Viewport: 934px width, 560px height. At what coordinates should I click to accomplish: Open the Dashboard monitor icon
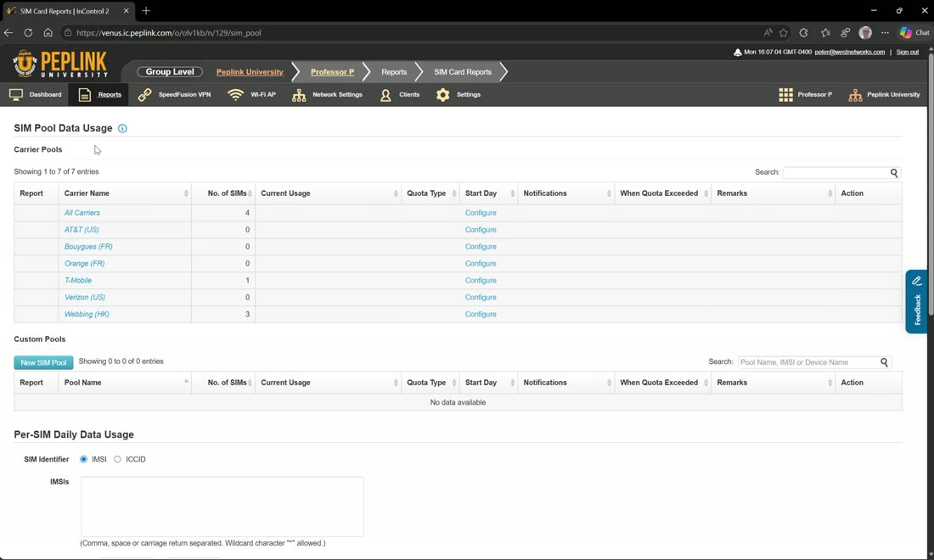(x=16, y=95)
